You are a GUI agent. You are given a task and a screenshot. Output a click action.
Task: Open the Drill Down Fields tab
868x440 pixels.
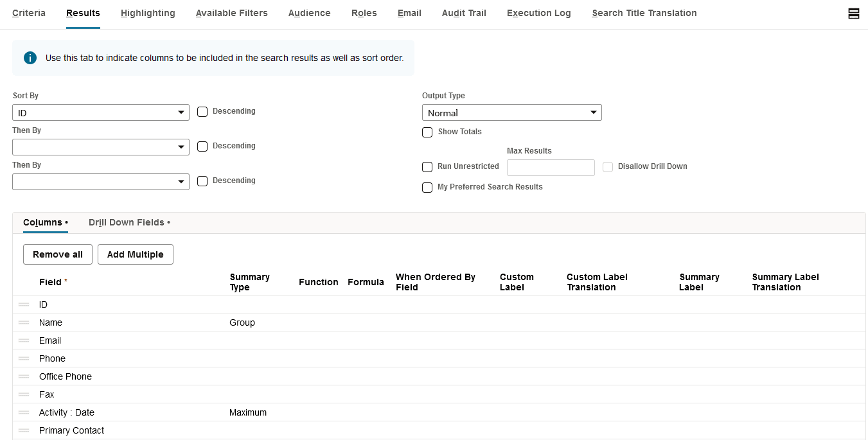click(x=126, y=222)
